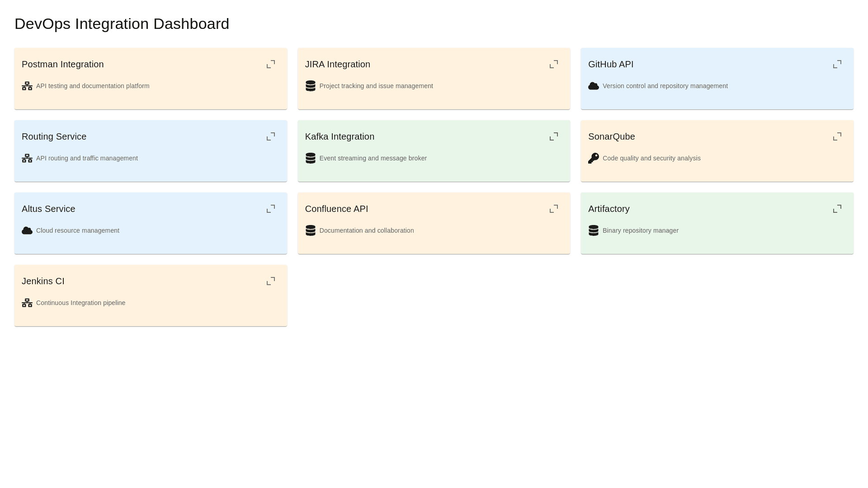The width and height of the screenshot is (868, 488).
Task: Click the SonarQube key icon
Action: pos(593,158)
